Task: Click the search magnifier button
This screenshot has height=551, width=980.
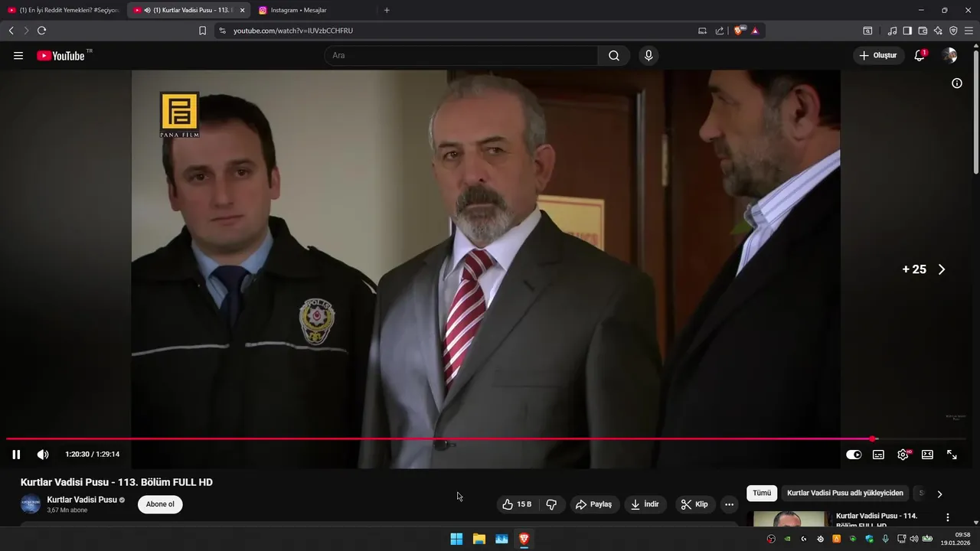Action: pyautogui.click(x=614, y=56)
